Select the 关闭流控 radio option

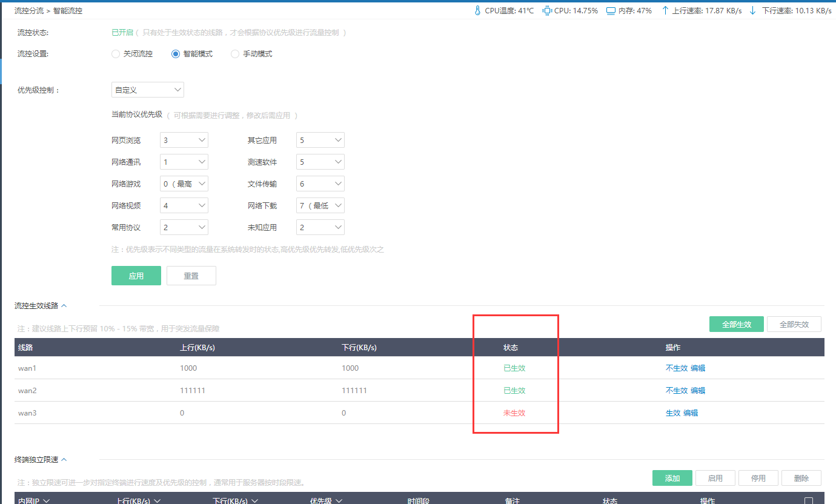(115, 53)
